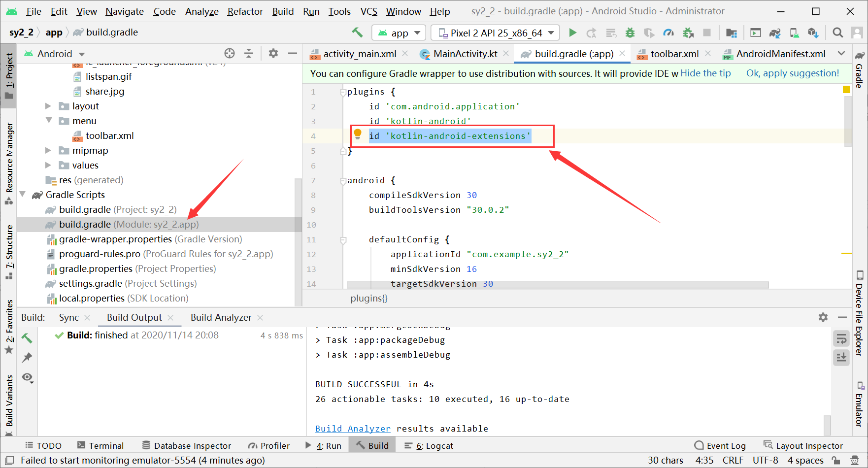868x468 pixels.
Task: Click the yellow lightbulb intention icon
Action: tap(358, 134)
